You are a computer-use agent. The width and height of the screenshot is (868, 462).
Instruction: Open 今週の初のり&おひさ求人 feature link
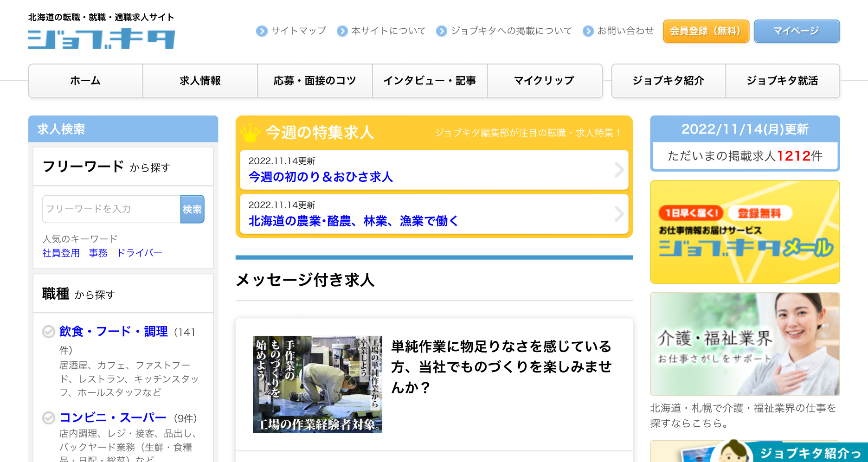(321, 177)
